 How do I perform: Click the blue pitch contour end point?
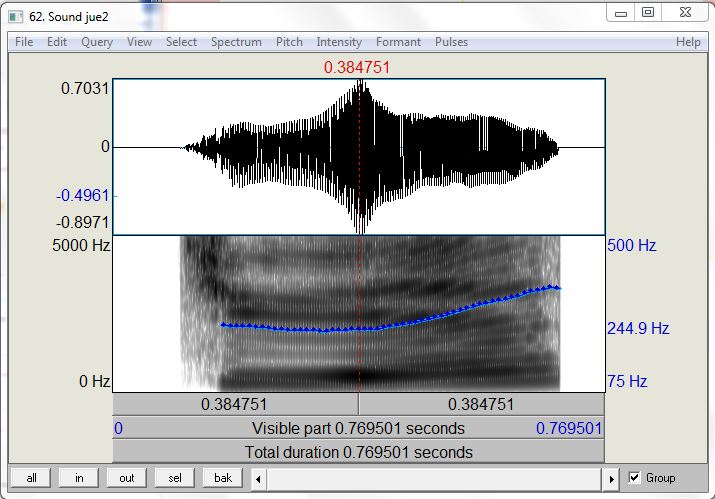558,288
